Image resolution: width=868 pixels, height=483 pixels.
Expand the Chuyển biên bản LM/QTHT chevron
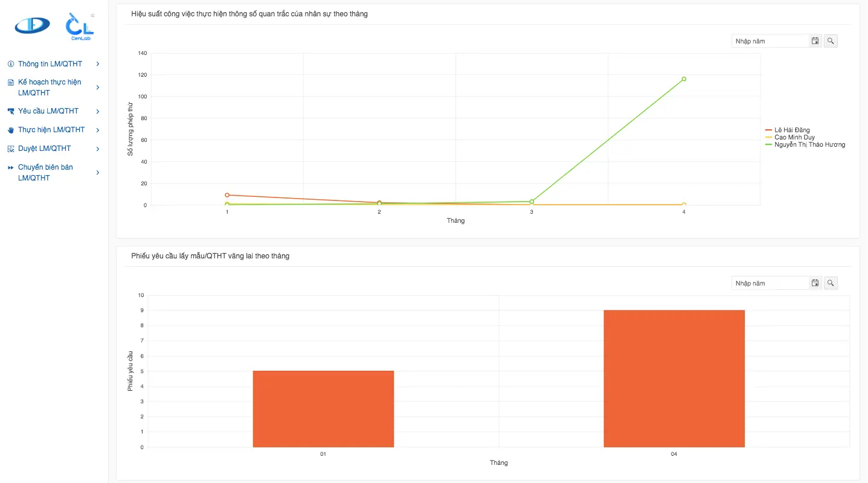[x=98, y=173]
